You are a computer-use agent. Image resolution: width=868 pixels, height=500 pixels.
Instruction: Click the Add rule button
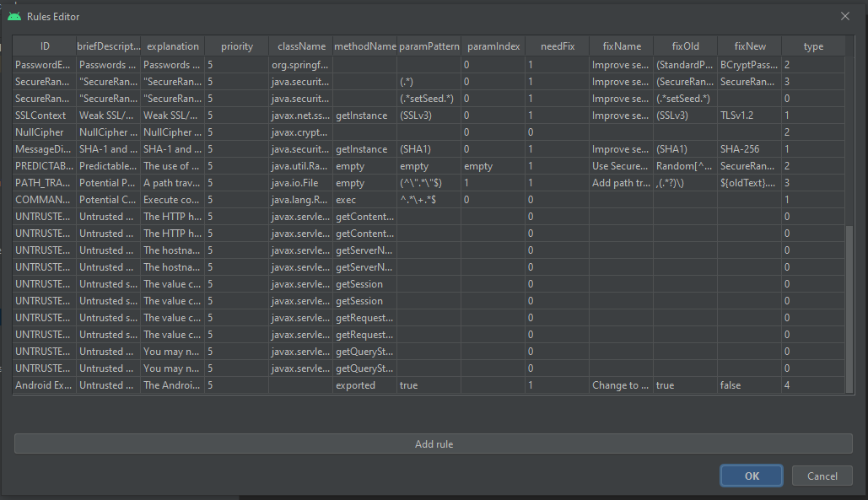point(434,444)
